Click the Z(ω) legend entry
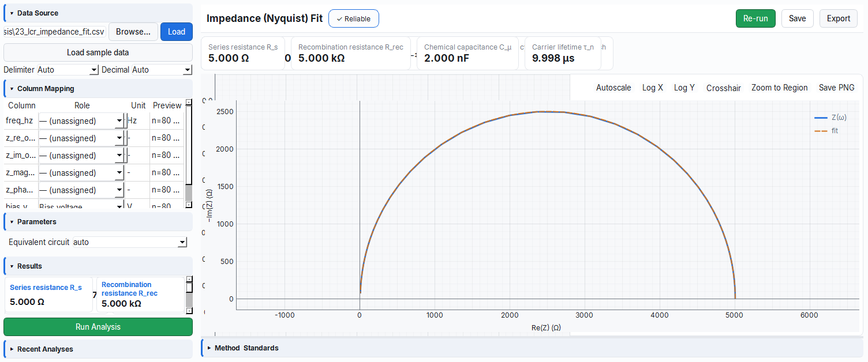This screenshot has width=868, height=362. tap(830, 118)
